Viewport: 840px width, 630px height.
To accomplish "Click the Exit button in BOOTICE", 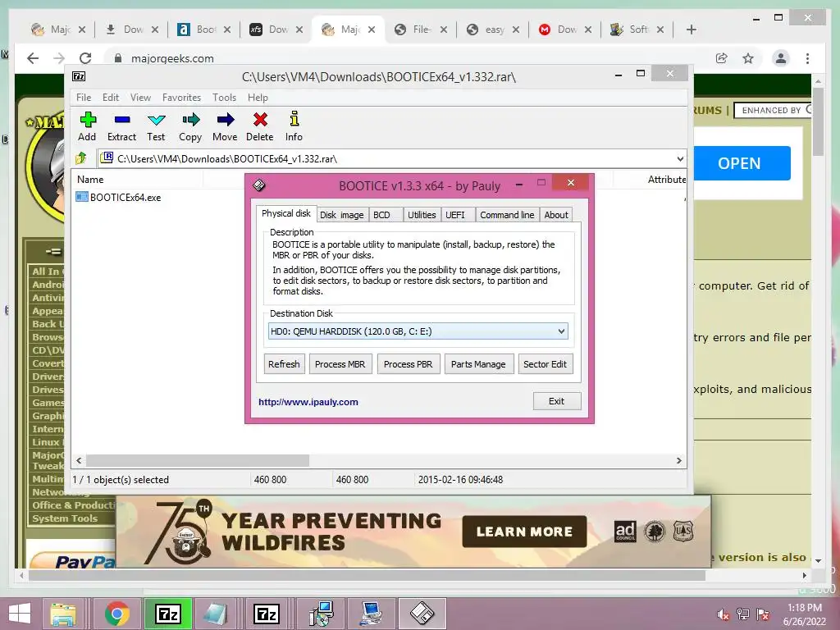I will [557, 400].
